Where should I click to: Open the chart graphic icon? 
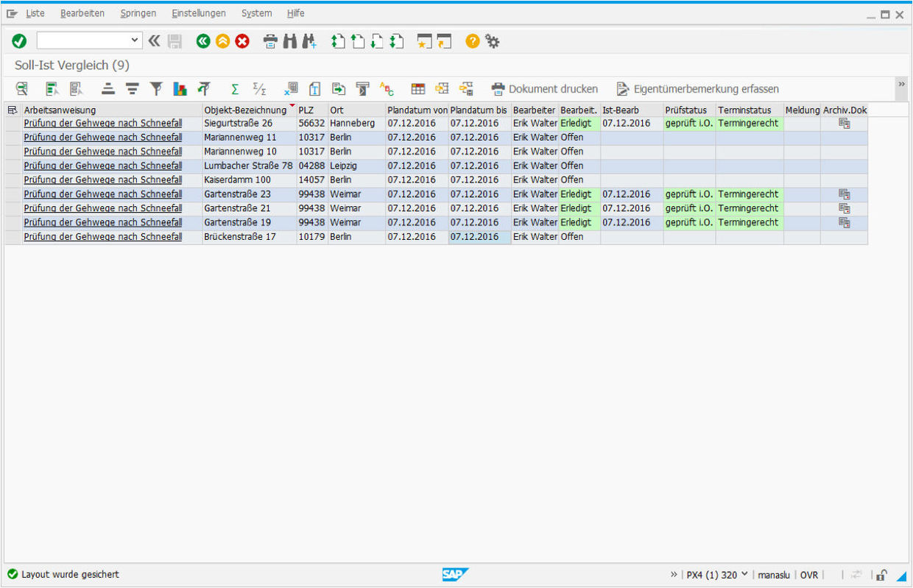click(x=180, y=89)
